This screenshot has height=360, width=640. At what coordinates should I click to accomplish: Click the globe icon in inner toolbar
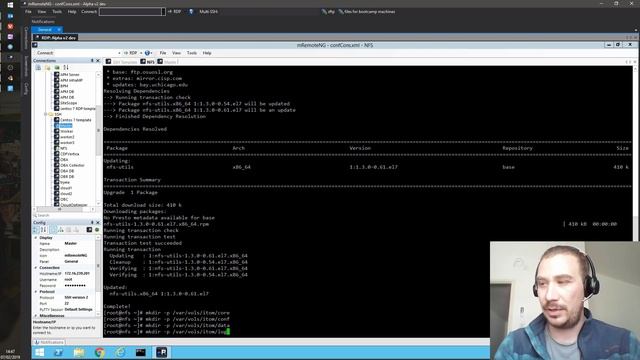coord(148,53)
